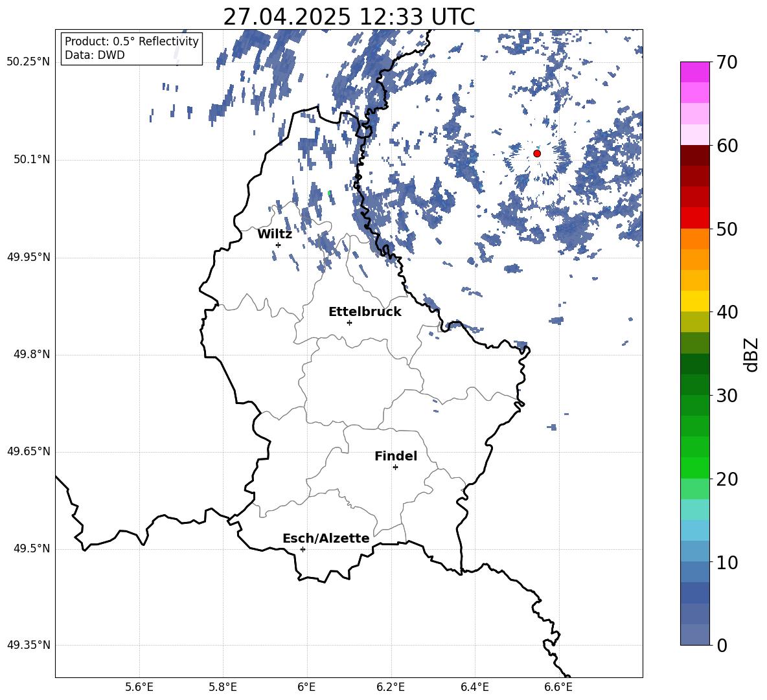
Task: Click the colorbar tick label 20
Action: (727, 479)
